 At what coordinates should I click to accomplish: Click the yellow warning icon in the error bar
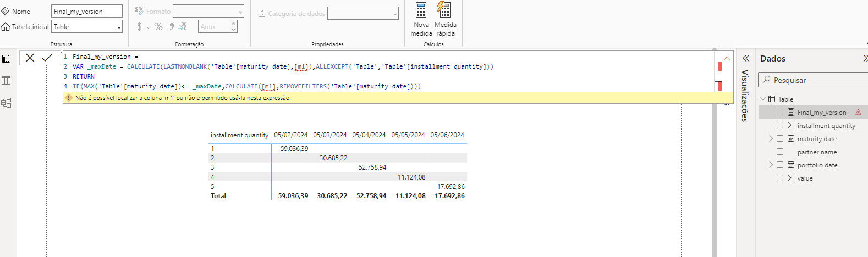(69, 98)
